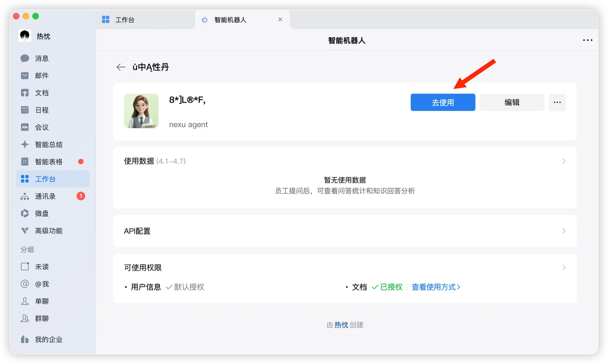Open 消息 from the sidebar
608x364 pixels.
(x=41, y=58)
